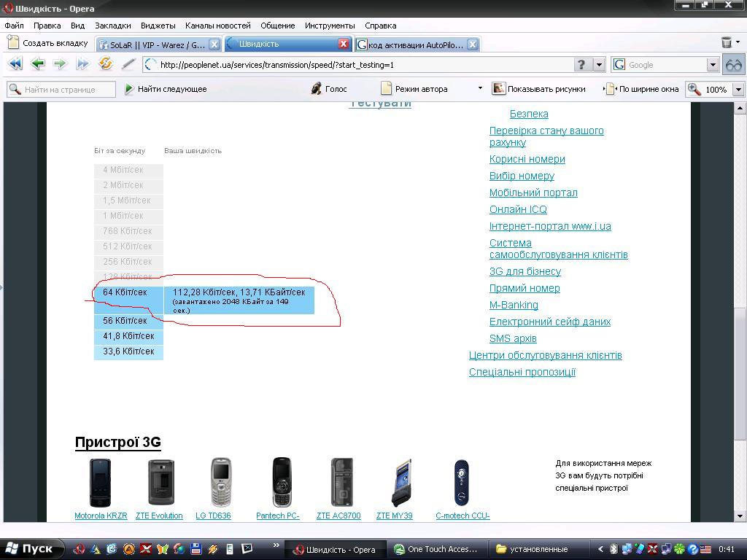Toggle Показывать рисунки image display
This screenshot has width=747, height=560.
(x=538, y=89)
